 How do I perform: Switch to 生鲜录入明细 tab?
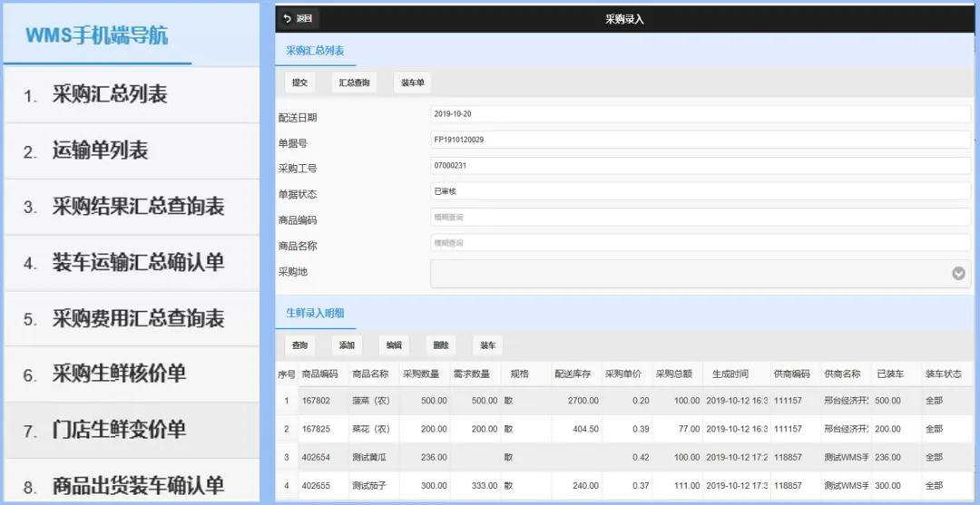315,314
